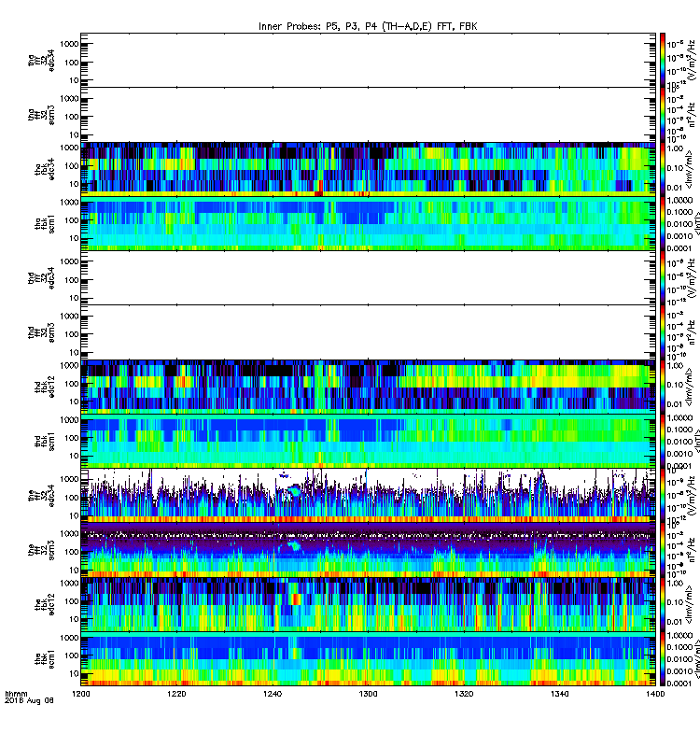Viewport: 700px width, 747px height.
Task: Click the '2016 Aug 06' date label
Action: [29, 701]
